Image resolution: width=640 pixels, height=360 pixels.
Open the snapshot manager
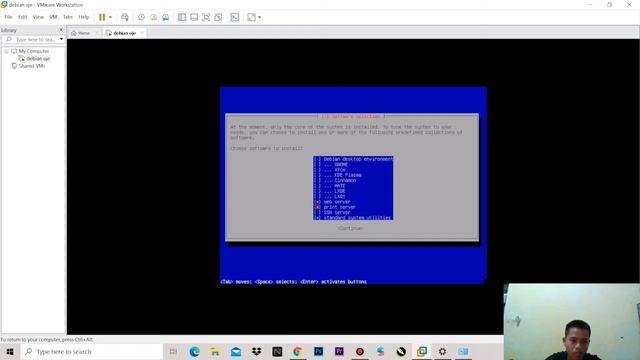(165, 17)
